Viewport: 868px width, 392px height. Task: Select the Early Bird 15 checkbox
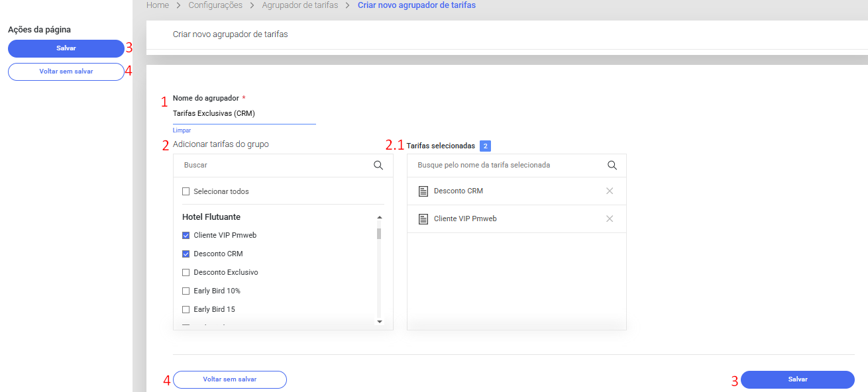coord(186,310)
